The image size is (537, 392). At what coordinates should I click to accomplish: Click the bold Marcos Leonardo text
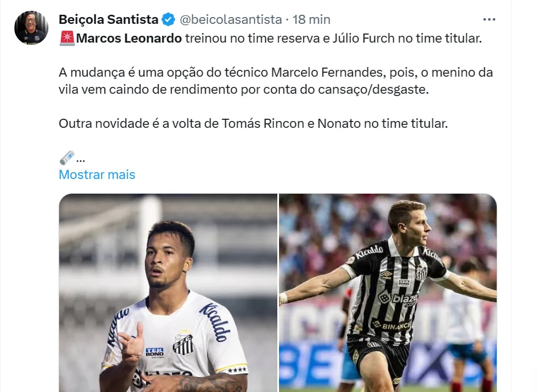coord(129,39)
